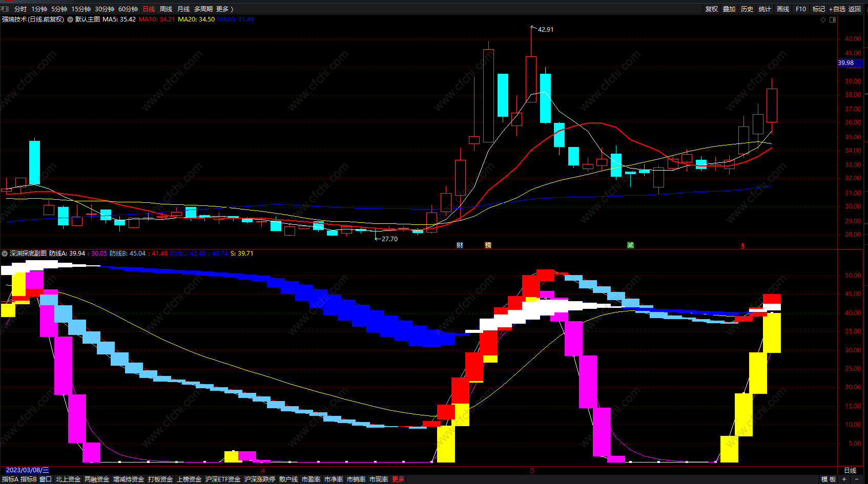Click stock title 强瑞技术(日线,前复权)
Viewport: 868px width, 484px height.
(33, 19)
